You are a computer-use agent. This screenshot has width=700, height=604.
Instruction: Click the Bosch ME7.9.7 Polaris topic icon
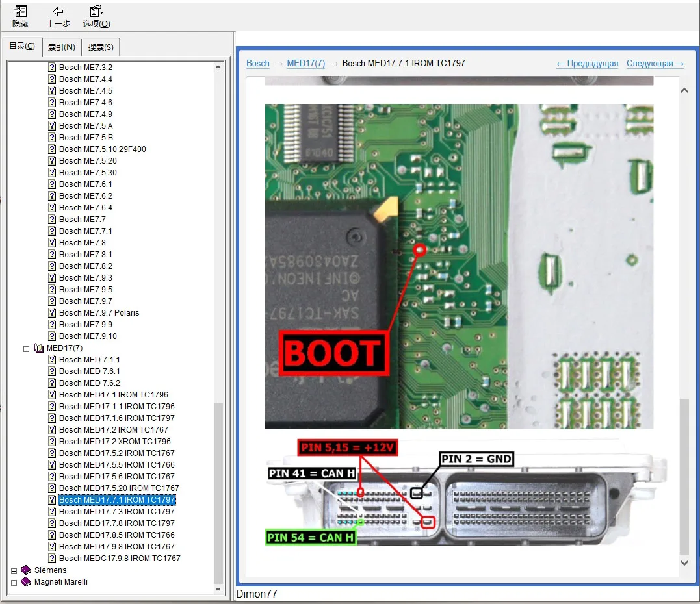(x=52, y=313)
